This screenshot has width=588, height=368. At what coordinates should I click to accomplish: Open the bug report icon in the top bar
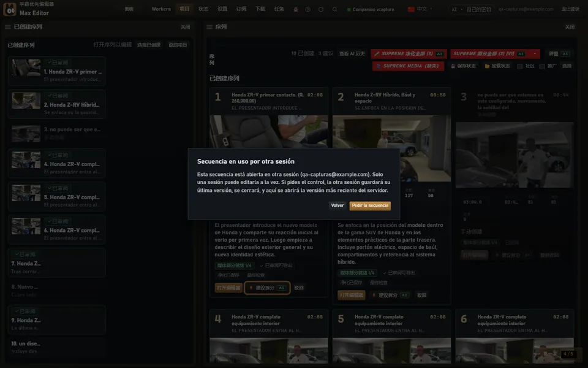tap(296, 9)
